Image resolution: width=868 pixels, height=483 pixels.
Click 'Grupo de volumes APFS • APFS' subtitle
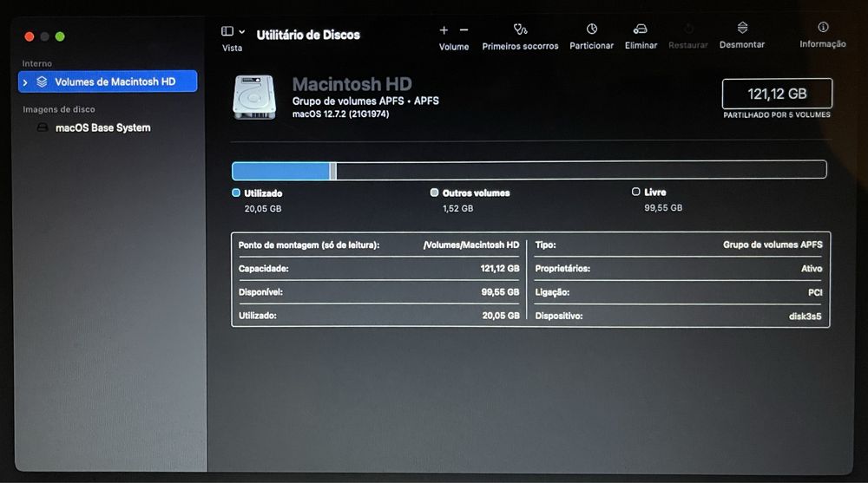click(x=365, y=101)
